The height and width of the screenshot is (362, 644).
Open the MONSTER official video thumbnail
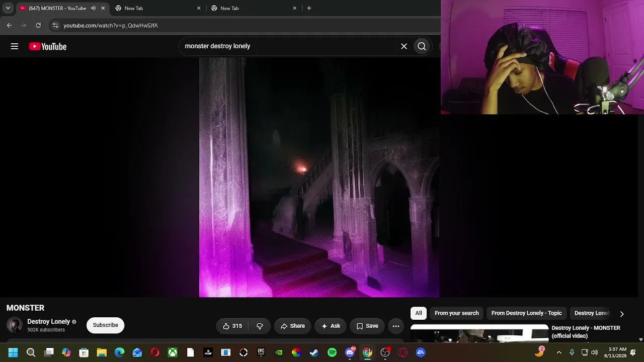tap(479, 334)
